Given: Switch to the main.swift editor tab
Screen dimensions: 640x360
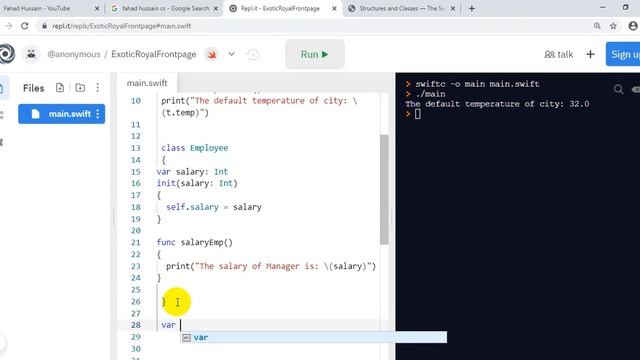Looking at the screenshot, I should pyautogui.click(x=147, y=83).
